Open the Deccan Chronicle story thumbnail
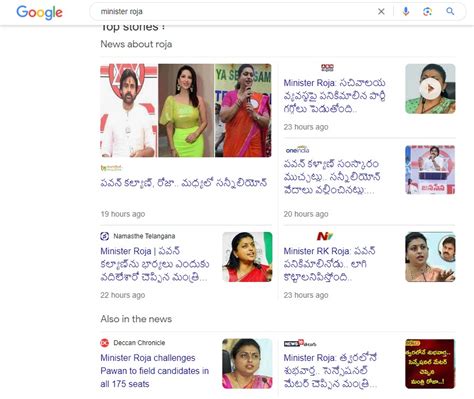 pos(247,363)
